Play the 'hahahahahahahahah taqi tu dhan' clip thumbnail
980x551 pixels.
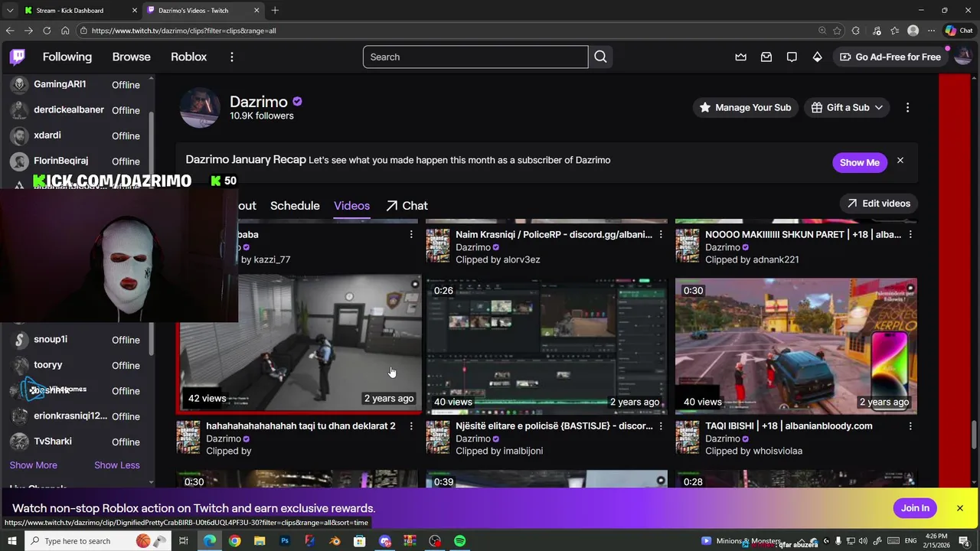299,345
